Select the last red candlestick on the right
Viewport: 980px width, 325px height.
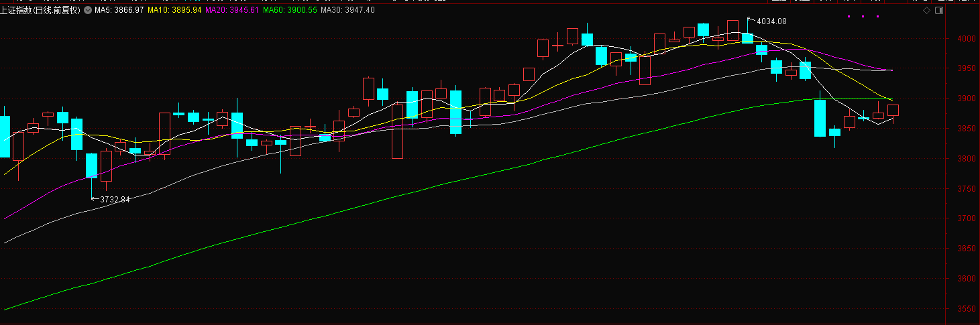[893, 111]
